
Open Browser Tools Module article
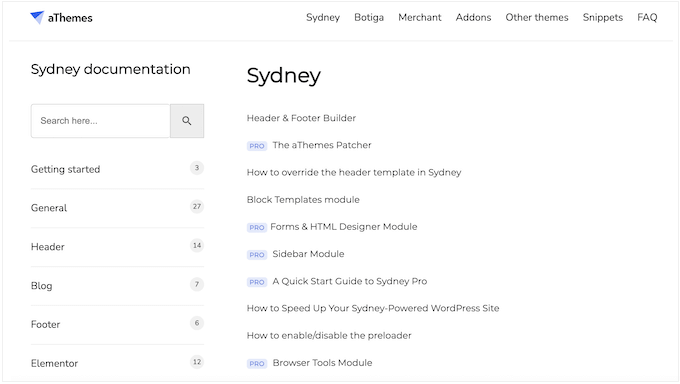click(x=322, y=363)
